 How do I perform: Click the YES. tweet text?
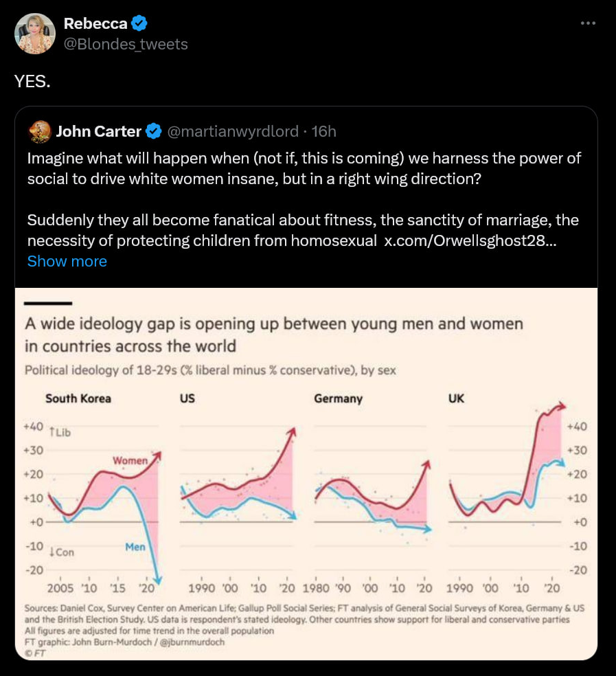32,81
